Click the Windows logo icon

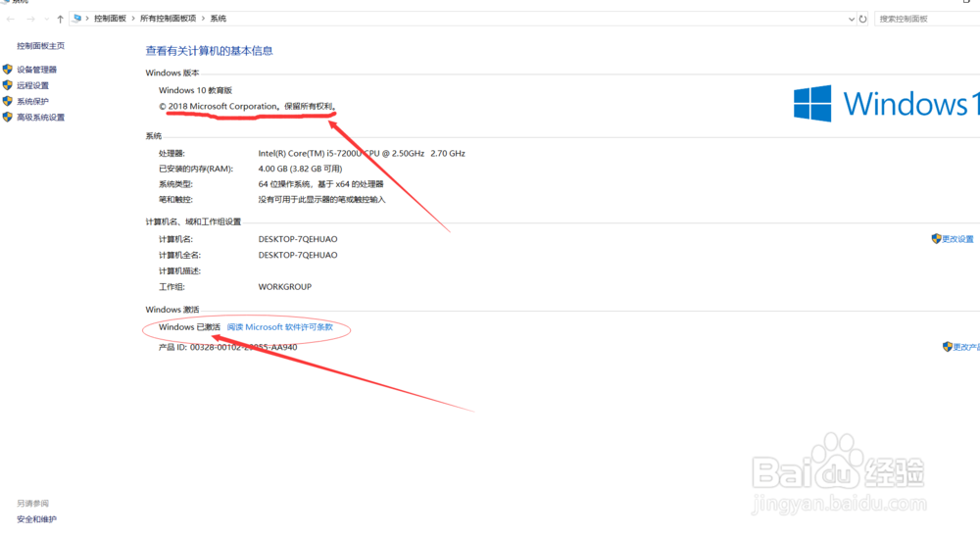[812, 103]
